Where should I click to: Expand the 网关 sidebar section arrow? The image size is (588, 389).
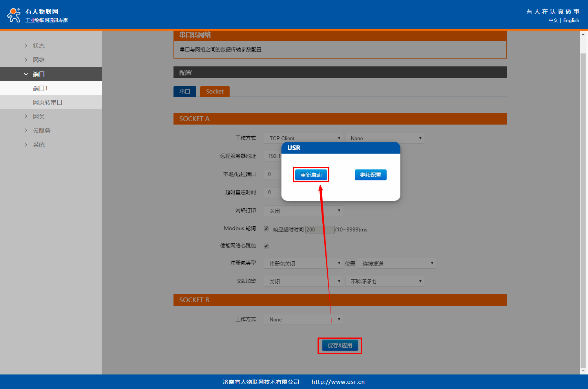[x=26, y=116]
